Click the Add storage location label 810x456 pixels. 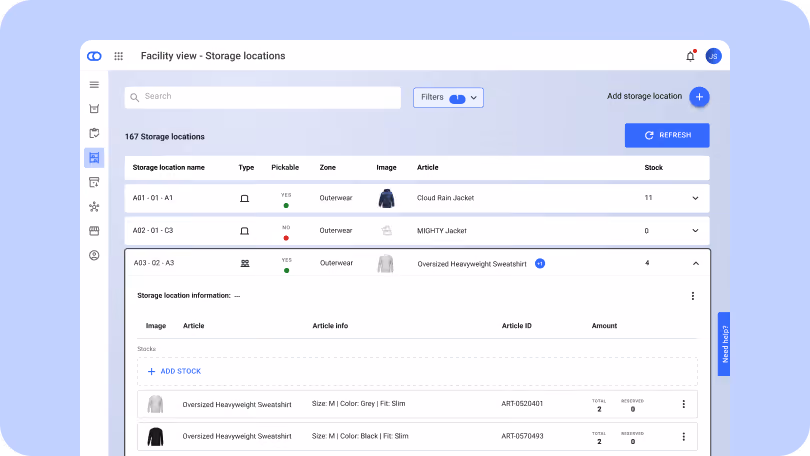point(644,96)
